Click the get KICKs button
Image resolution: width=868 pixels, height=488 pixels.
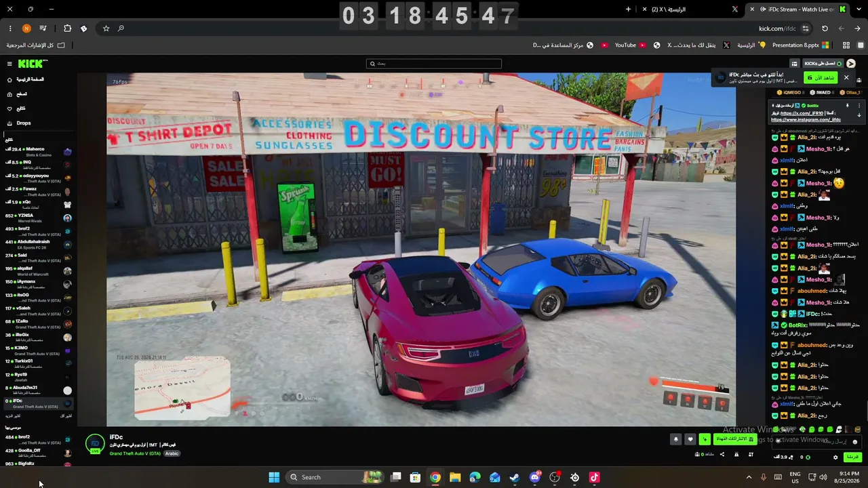823,64
